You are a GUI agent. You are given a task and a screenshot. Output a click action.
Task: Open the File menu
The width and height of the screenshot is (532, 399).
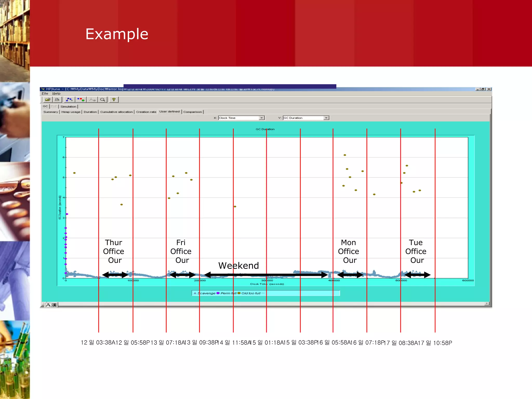[45, 94]
